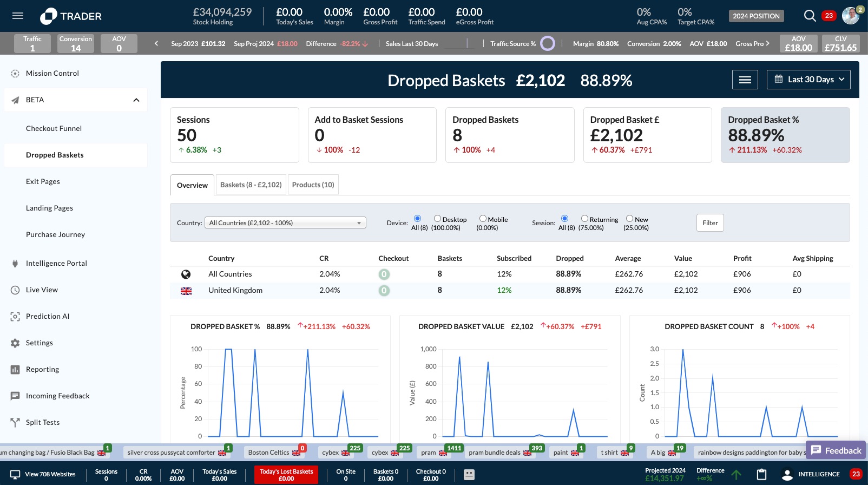Select the Desktop device radio button
The width and height of the screenshot is (868, 485).
pos(437,219)
